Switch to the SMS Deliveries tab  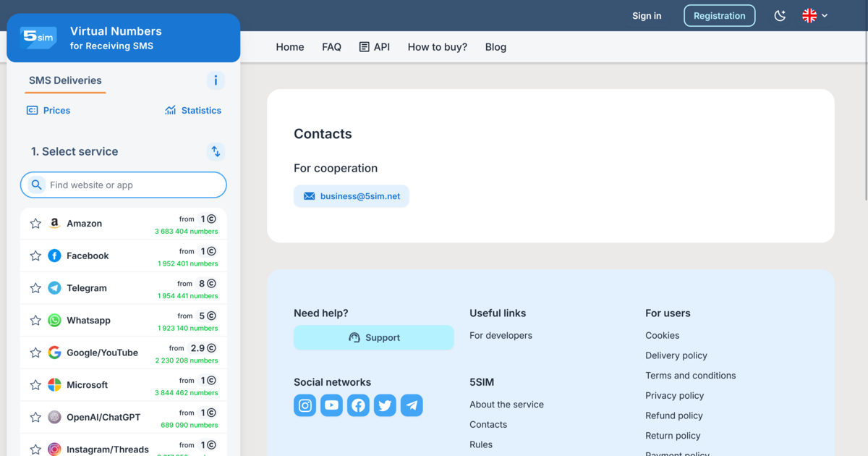tap(65, 80)
